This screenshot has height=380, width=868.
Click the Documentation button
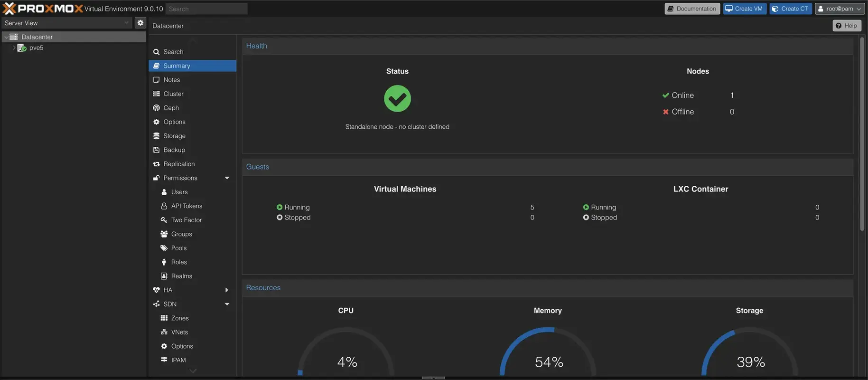692,9
